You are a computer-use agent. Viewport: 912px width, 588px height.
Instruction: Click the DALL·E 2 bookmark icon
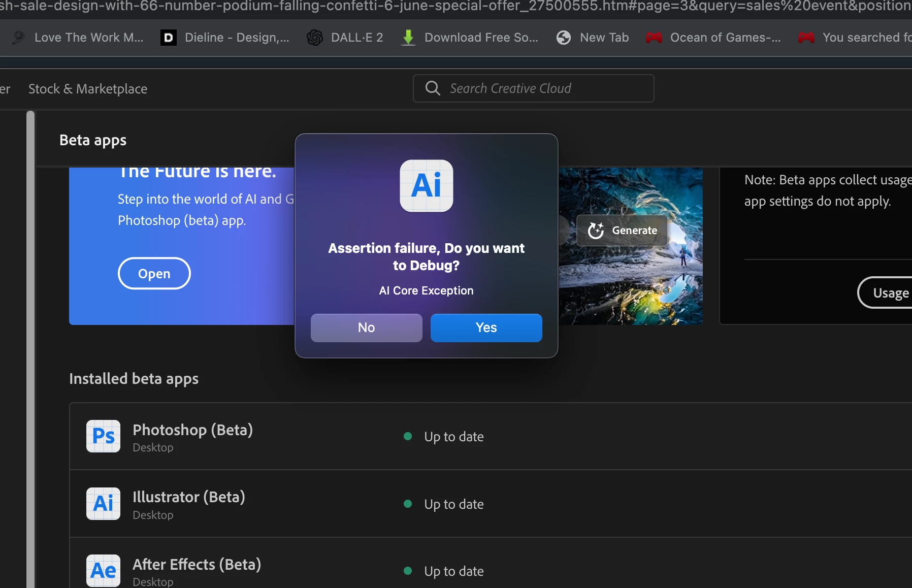click(x=315, y=38)
